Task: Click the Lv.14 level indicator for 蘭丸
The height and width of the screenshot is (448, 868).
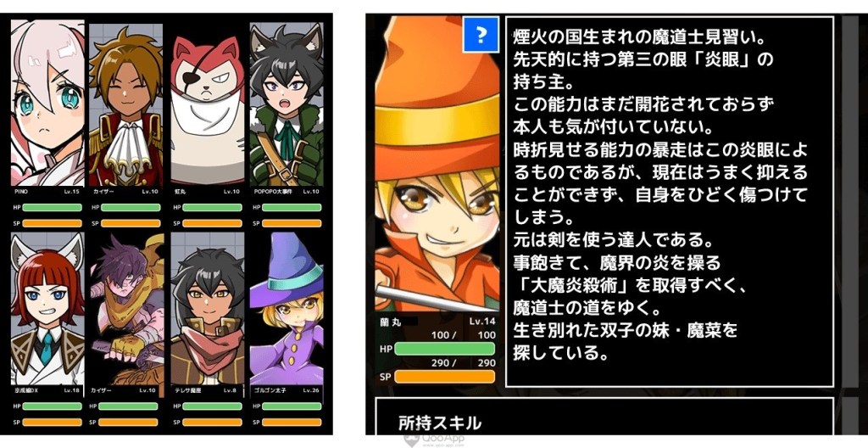Action: (x=482, y=321)
